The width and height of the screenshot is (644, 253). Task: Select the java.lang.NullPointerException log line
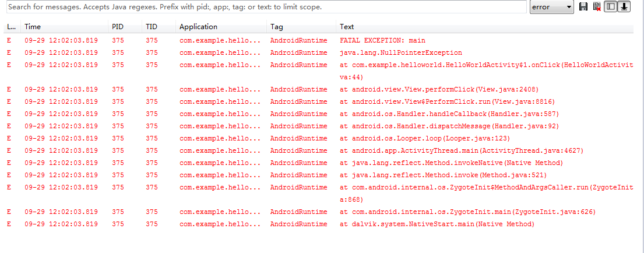319,53
